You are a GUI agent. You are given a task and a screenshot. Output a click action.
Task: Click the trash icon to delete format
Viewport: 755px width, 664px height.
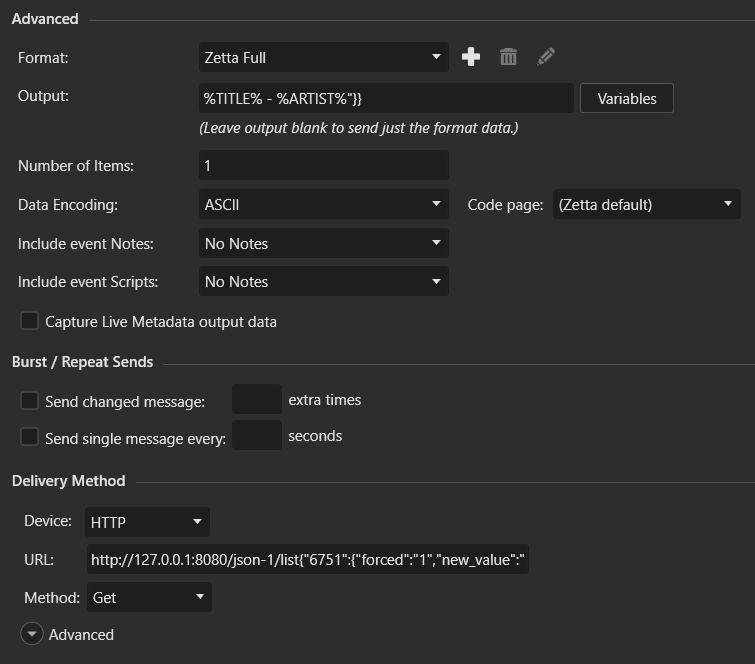point(508,58)
